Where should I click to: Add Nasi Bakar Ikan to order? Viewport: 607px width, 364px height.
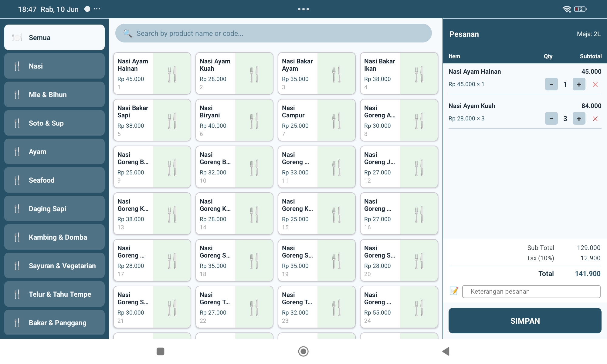click(x=399, y=73)
